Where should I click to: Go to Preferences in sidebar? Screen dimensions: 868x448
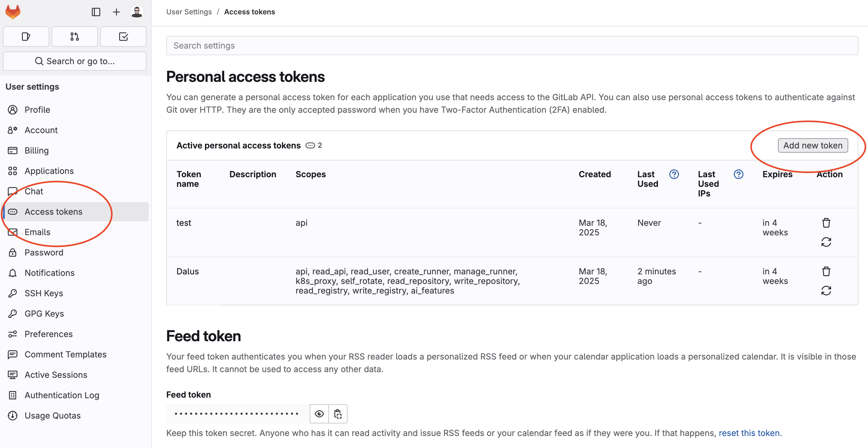pos(49,334)
